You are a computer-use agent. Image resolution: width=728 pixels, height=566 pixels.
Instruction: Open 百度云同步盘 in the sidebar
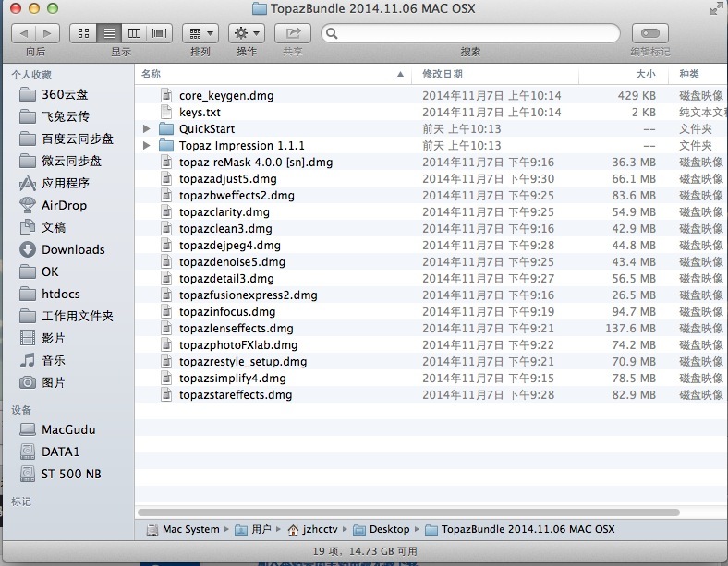[68, 138]
